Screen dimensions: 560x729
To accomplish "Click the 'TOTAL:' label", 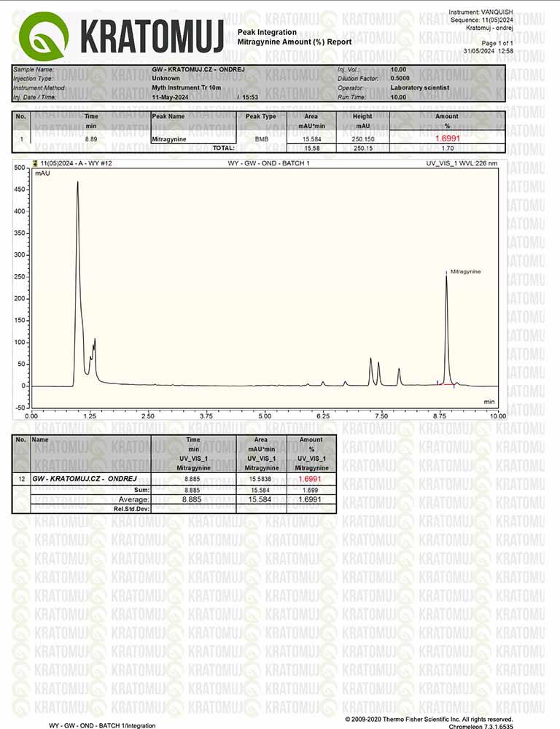I will [x=224, y=148].
